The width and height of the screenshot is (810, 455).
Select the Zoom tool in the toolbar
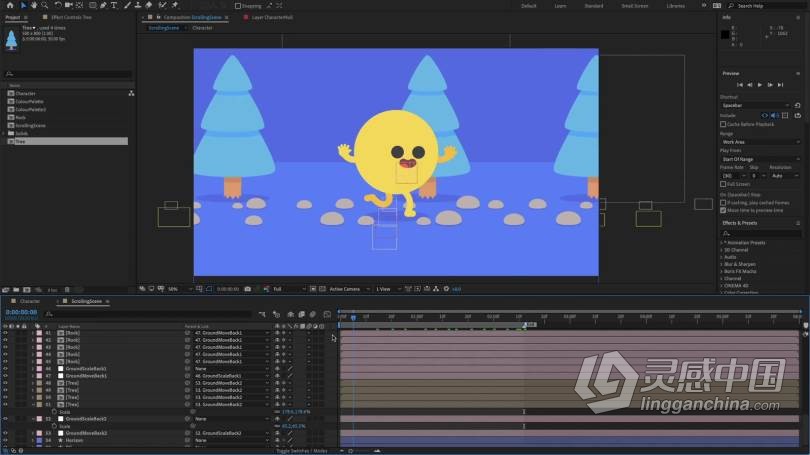click(x=44, y=5)
